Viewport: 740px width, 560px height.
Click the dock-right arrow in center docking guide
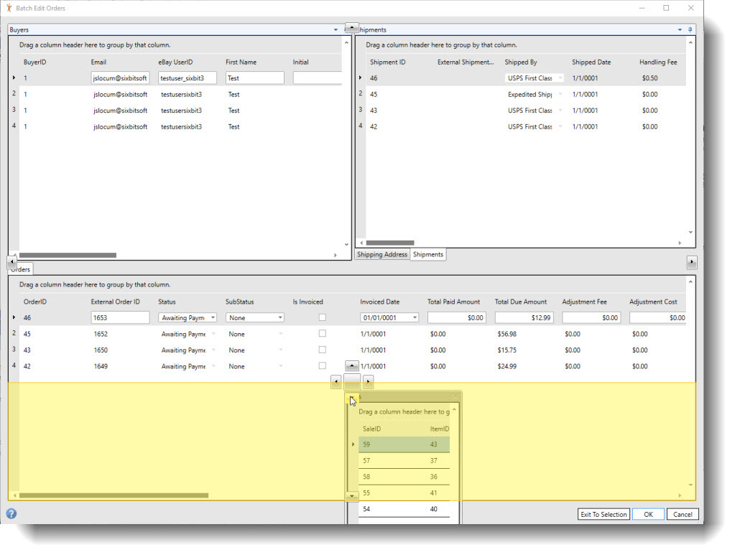[368, 381]
